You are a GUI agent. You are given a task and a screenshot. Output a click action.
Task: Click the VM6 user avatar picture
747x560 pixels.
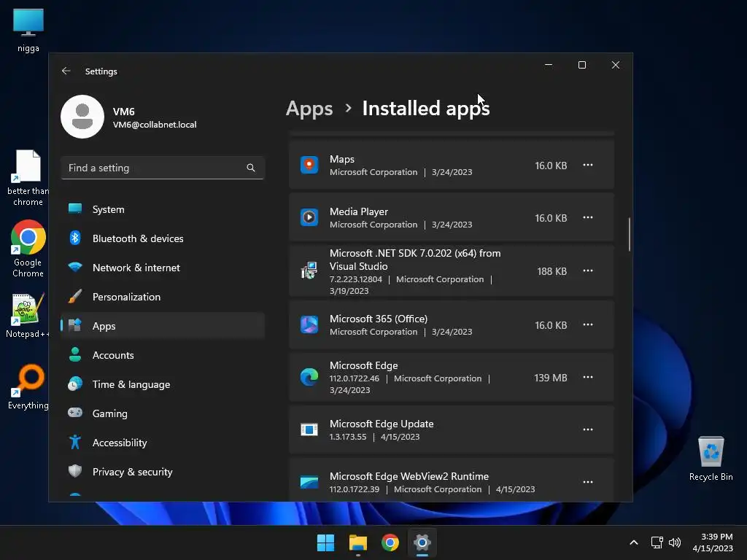82,117
